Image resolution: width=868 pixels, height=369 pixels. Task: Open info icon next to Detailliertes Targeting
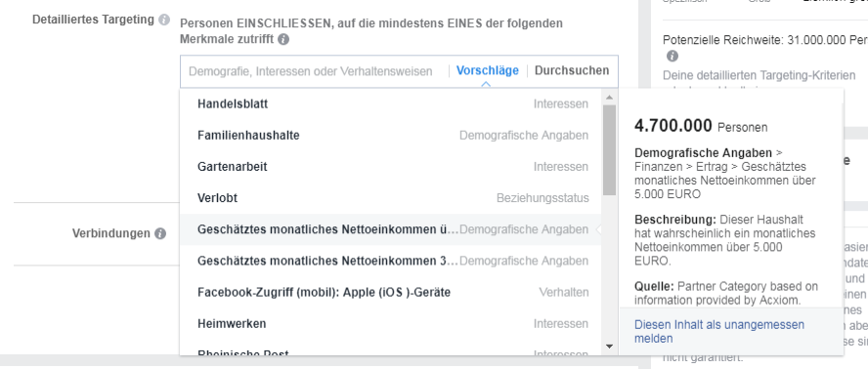tap(164, 20)
